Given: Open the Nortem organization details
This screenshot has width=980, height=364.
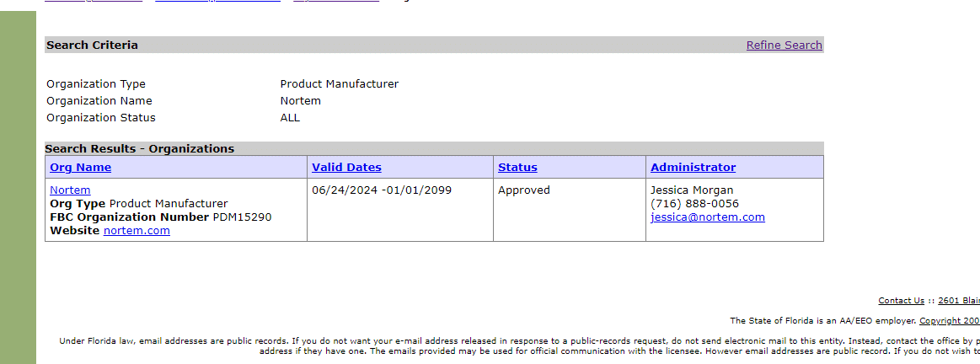Looking at the screenshot, I should tap(70, 190).
